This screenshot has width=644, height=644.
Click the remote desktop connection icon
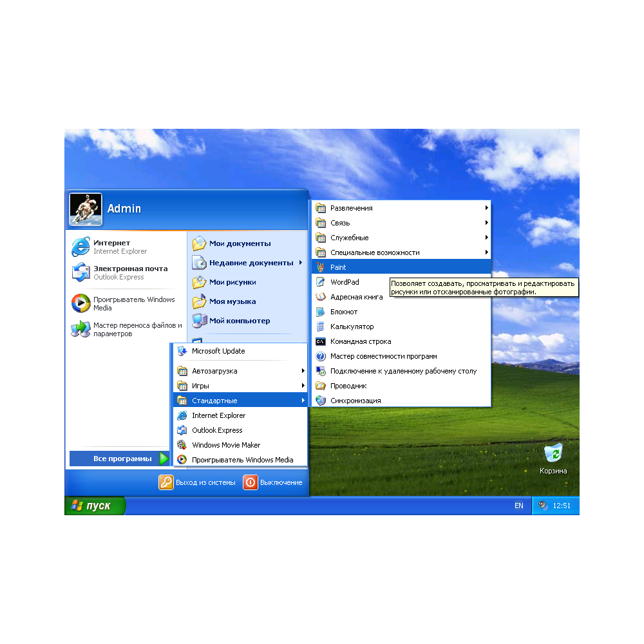pos(321,371)
